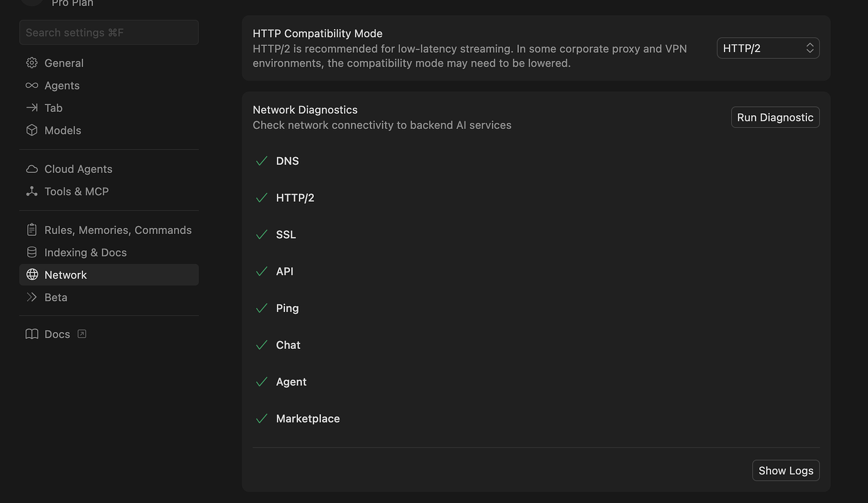Open the HTTP/2 compatibility mode dropdown

coord(768,48)
